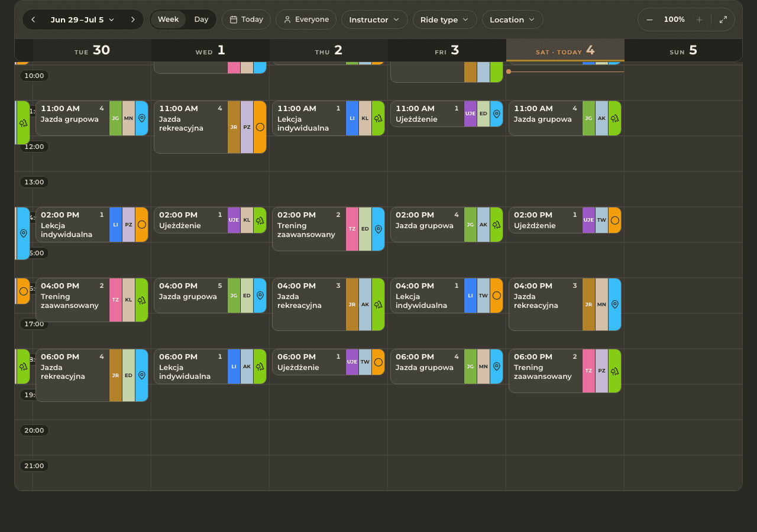Click map pin icon on Saturday 04:00 PM Jazda rekreacyjna
The width and height of the screenshot is (757, 532).
615,304
